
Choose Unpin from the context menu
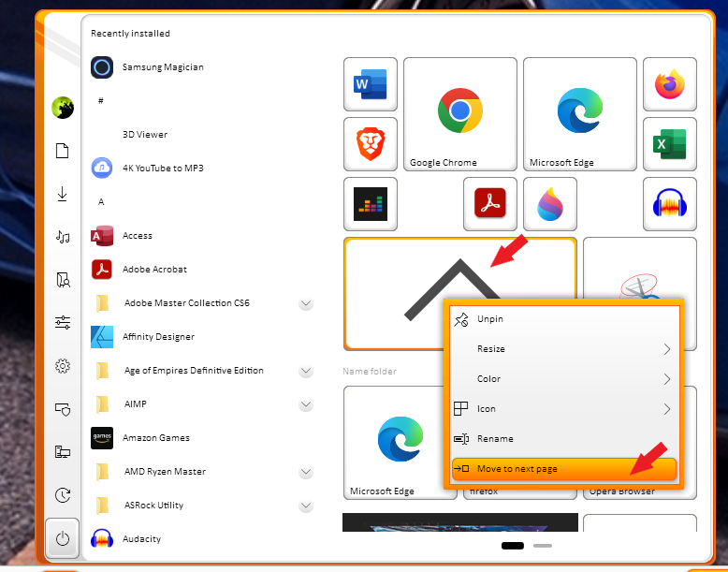point(563,319)
